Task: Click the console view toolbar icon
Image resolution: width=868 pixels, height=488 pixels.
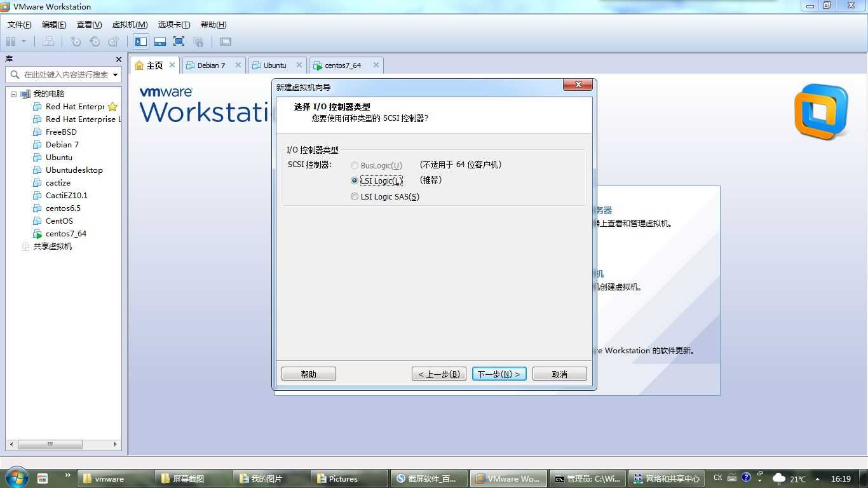Action: click(226, 41)
